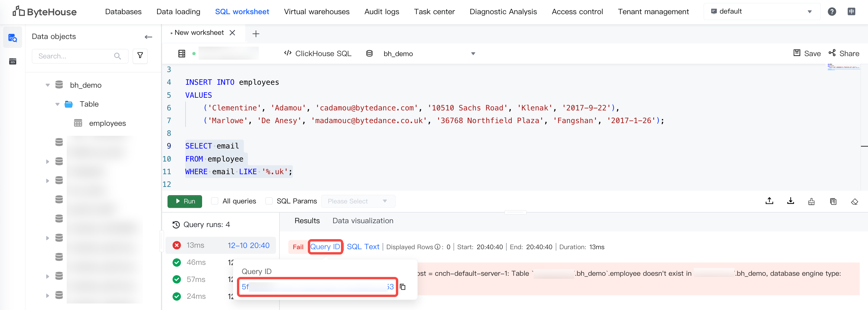Click the upload icon in results toolbar
868x310 pixels.
769,201
